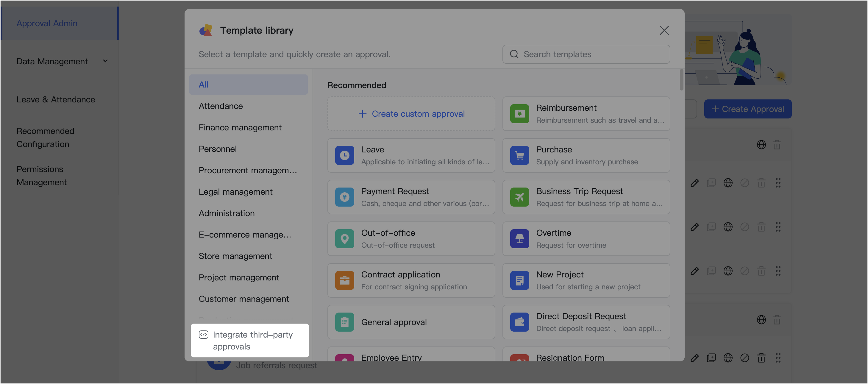
Task: Click the Payment Request currency icon
Action: 344,197
